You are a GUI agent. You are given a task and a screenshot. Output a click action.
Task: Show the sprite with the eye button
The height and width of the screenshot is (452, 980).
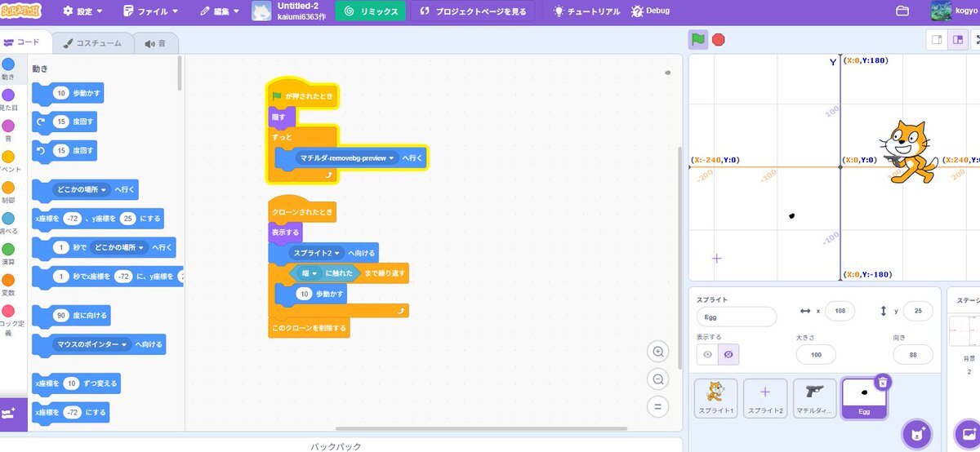point(707,354)
